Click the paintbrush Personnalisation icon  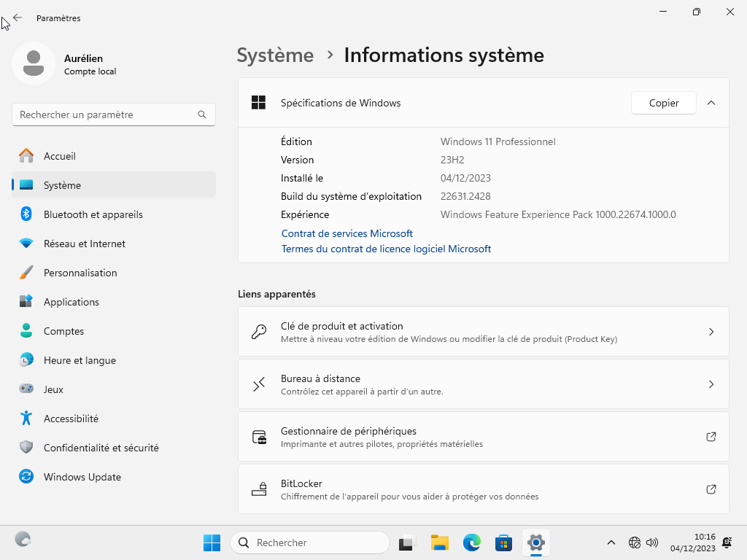coord(26,273)
